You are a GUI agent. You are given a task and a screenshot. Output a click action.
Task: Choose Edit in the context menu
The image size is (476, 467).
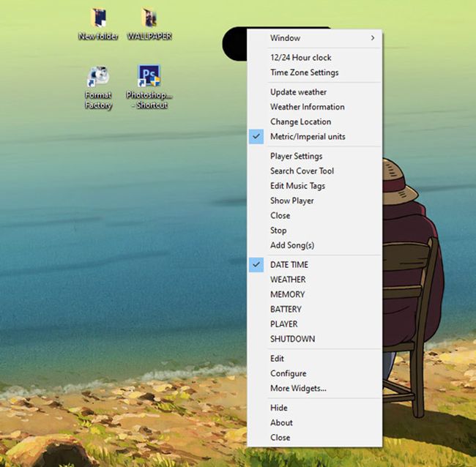314,359
